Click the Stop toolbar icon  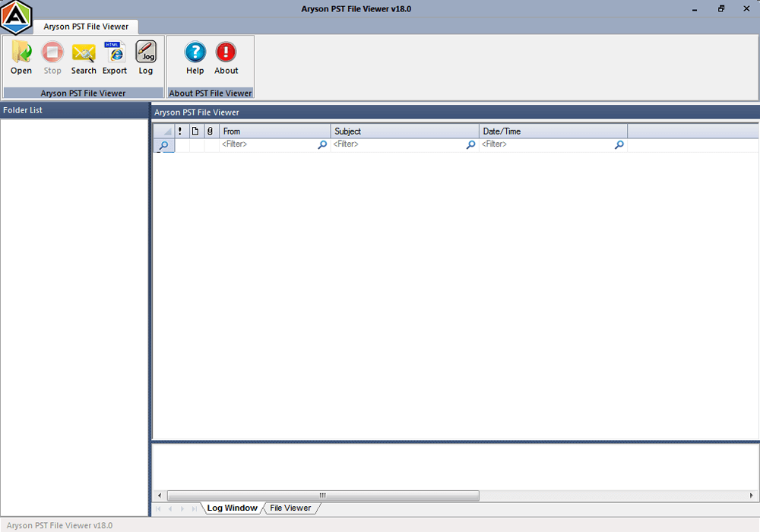click(x=52, y=59)
